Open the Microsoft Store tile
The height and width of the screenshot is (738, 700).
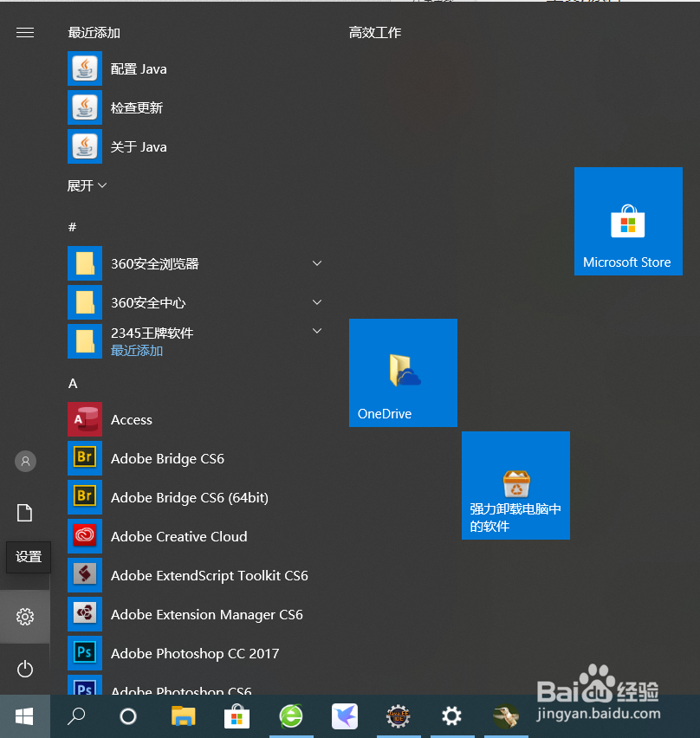click(x=627, y=221)
